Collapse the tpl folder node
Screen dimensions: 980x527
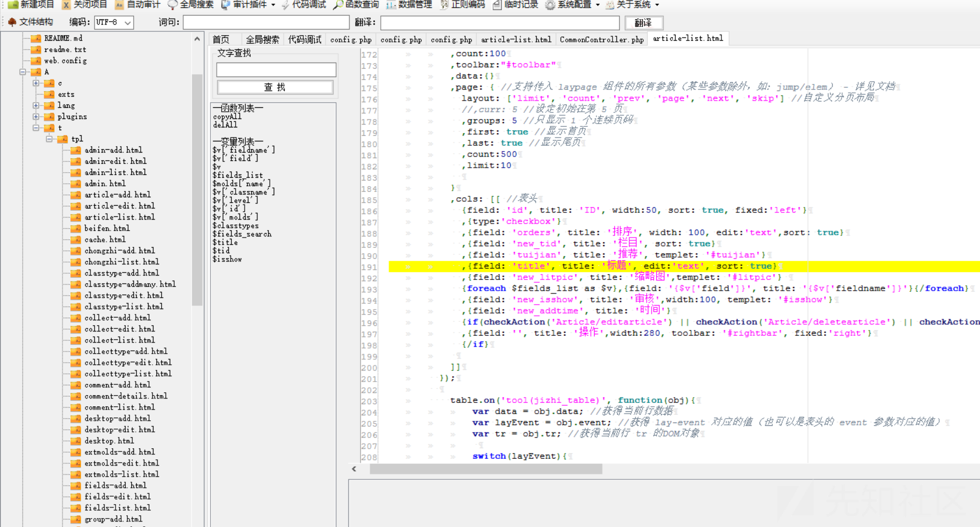click(x=50, y=139)
